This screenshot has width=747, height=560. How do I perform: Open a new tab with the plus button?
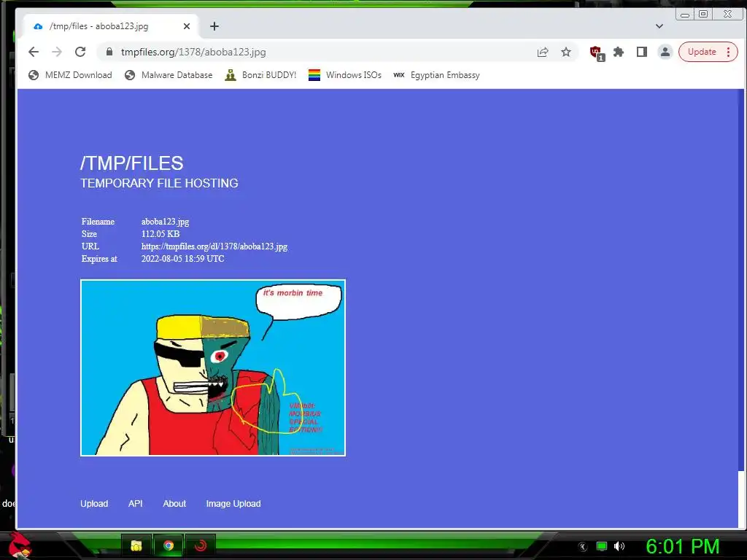click(x=214, y=26)
